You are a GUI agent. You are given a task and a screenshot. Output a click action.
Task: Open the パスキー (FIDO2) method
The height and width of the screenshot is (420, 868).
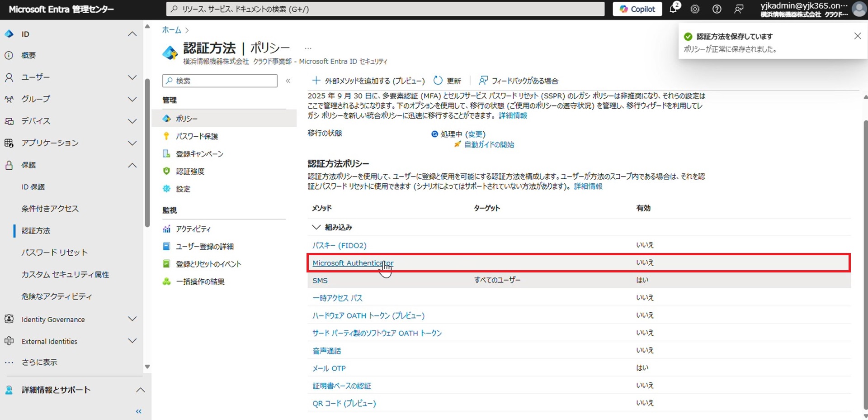click(339, 245)
